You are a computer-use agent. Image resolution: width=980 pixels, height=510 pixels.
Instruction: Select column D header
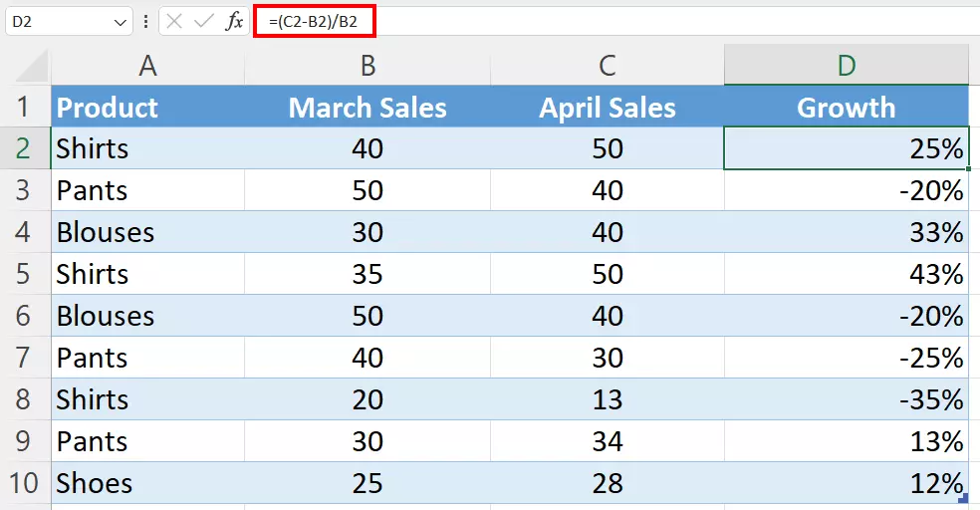click(846, 66)
